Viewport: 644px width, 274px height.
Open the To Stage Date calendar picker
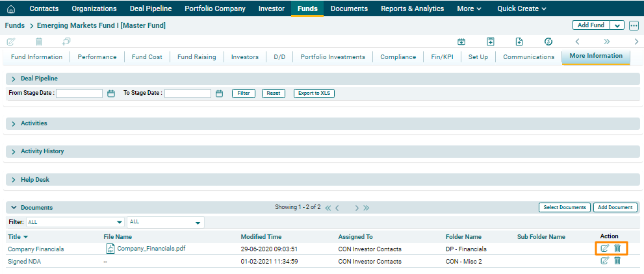click(x=219, y=93)
